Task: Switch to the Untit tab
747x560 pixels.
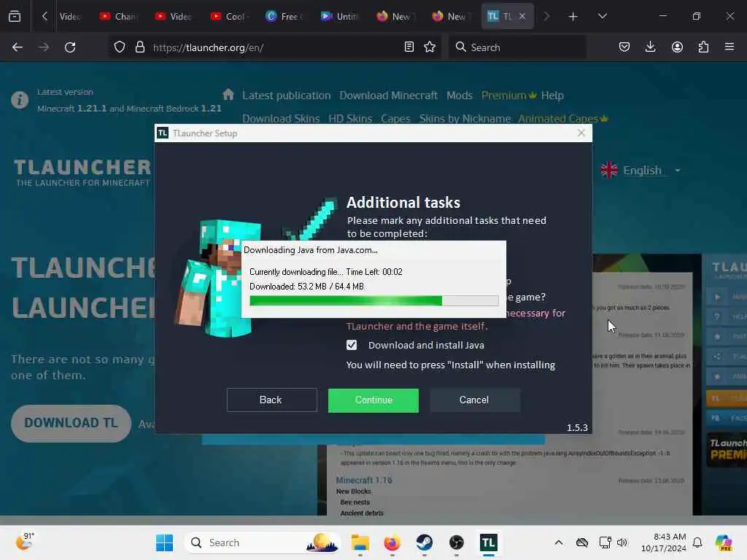Action: pos(338,16)
